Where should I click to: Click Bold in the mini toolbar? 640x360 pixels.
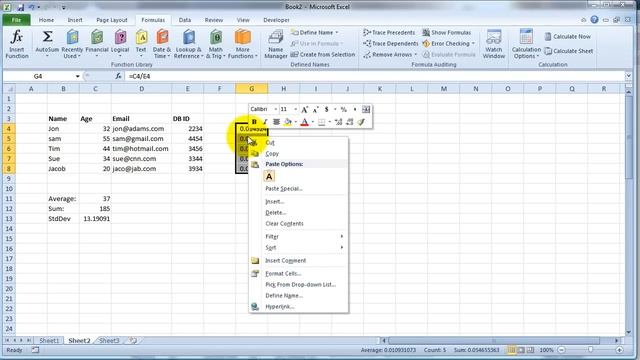pyautogui.click(x=254, y=122)
